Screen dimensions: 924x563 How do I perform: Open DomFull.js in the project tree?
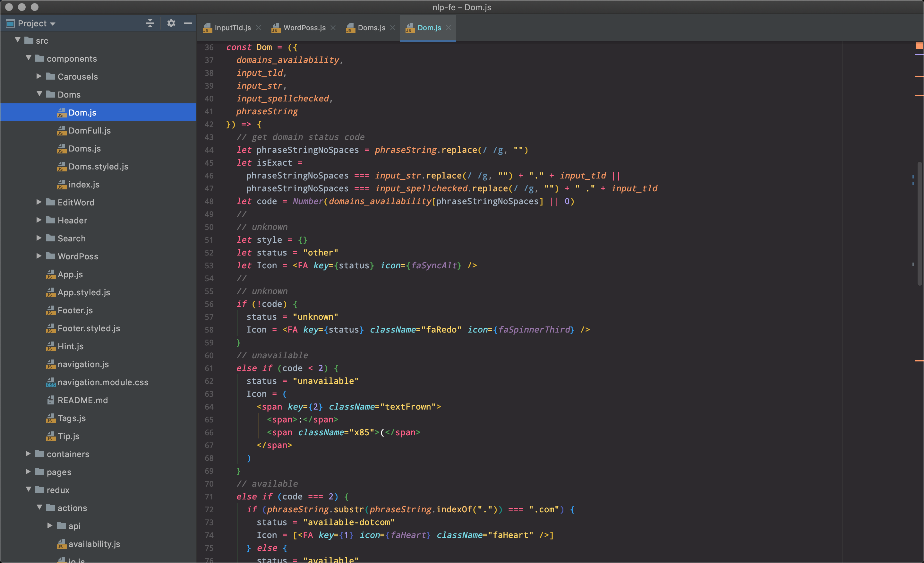coord(89,131)
